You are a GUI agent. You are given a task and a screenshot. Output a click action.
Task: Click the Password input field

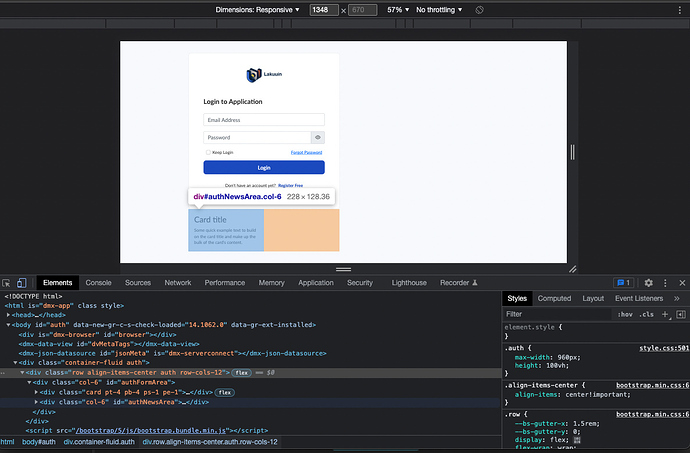click(x=257, y=137)
